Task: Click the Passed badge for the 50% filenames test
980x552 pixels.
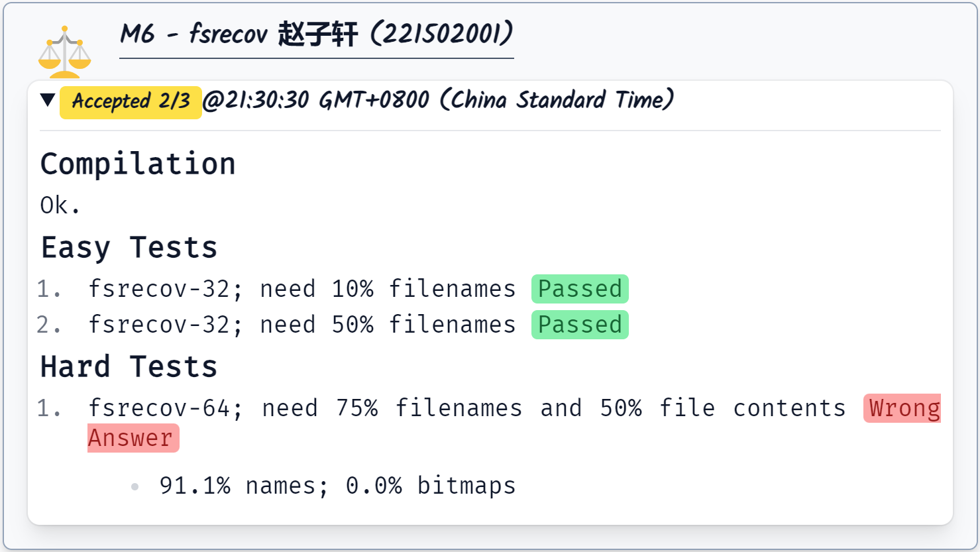Action: (580, 325)
